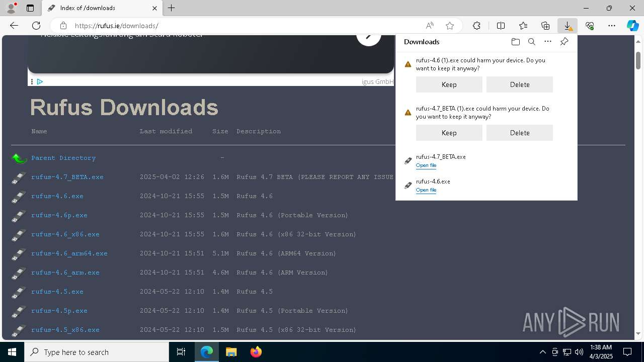Screen dimensions: 644x362
Task: Open Browser essentials icon
Action: tap(590, 26)
